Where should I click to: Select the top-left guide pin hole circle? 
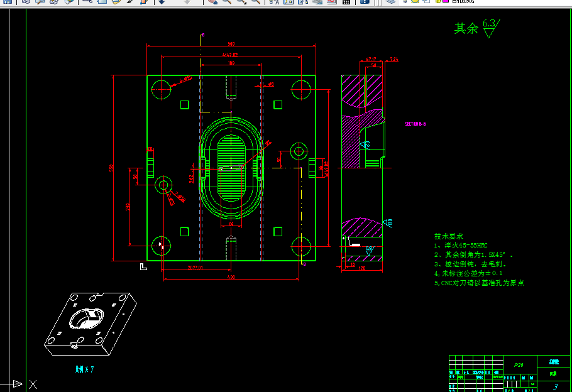(x=161, y=89)
